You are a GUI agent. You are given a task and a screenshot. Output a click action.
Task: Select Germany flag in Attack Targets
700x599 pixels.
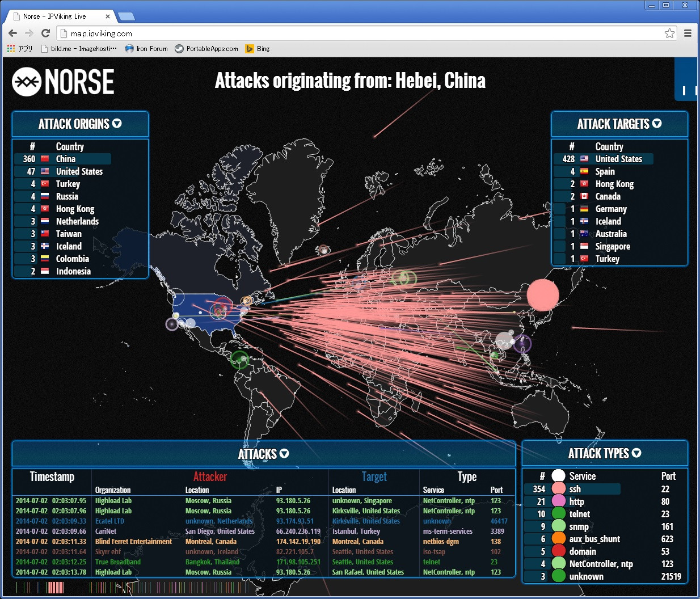pos(584,209)
